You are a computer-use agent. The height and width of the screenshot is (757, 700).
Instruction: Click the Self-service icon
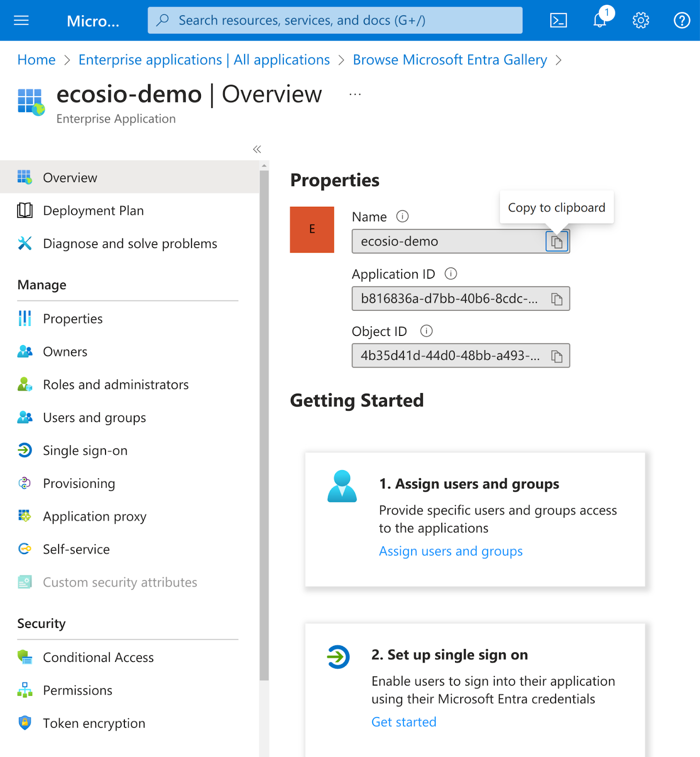25,549
